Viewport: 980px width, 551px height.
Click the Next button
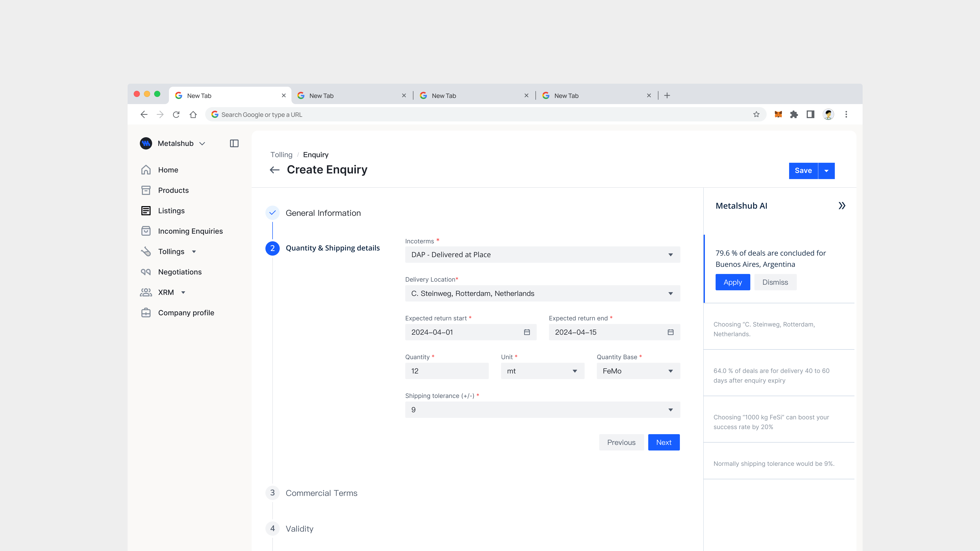(x=664, y=442)
